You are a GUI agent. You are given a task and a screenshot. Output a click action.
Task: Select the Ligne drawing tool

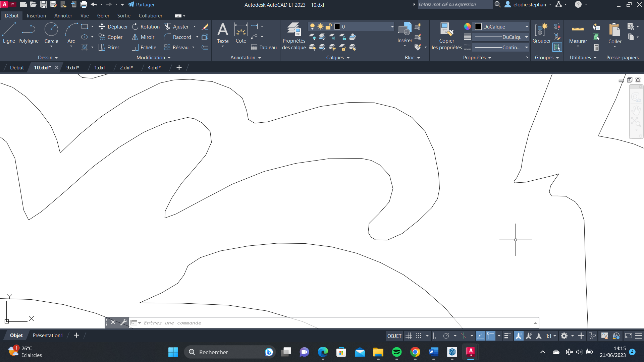click(9, 34)
